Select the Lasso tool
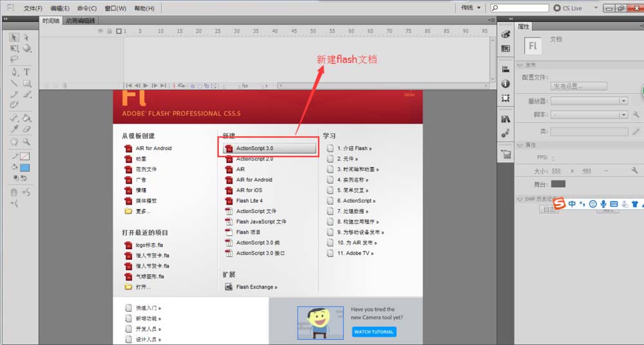Screen dimensions: 644x345 pyautogui.click(x=14, y=59)
